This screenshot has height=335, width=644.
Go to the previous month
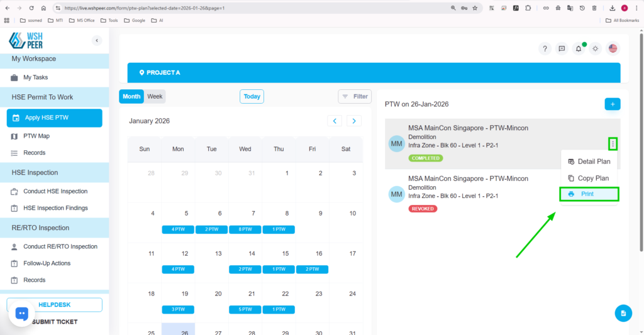[335, 121]
